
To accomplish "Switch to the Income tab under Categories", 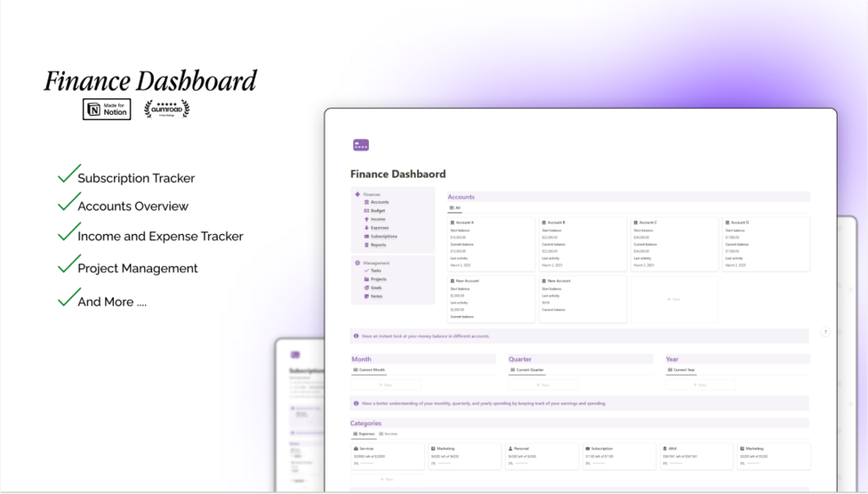I will tap(389, 434).
